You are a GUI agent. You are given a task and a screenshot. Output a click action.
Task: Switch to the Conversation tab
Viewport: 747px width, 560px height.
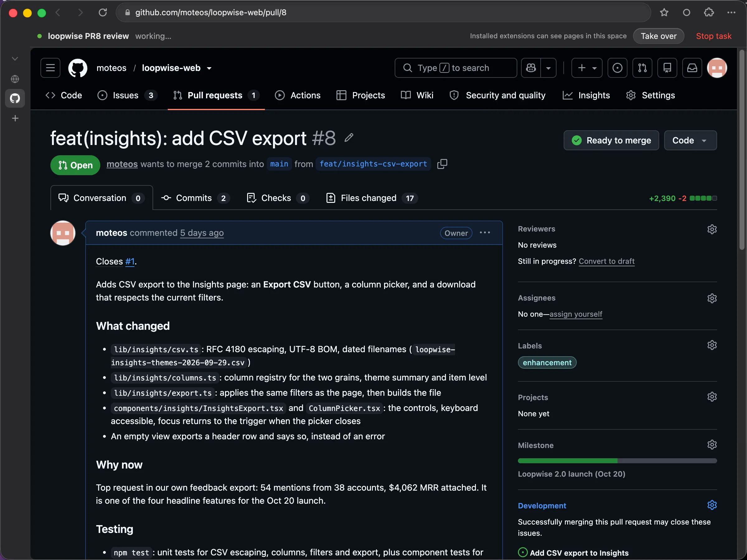pyautogui.click(x=102, y=198)
